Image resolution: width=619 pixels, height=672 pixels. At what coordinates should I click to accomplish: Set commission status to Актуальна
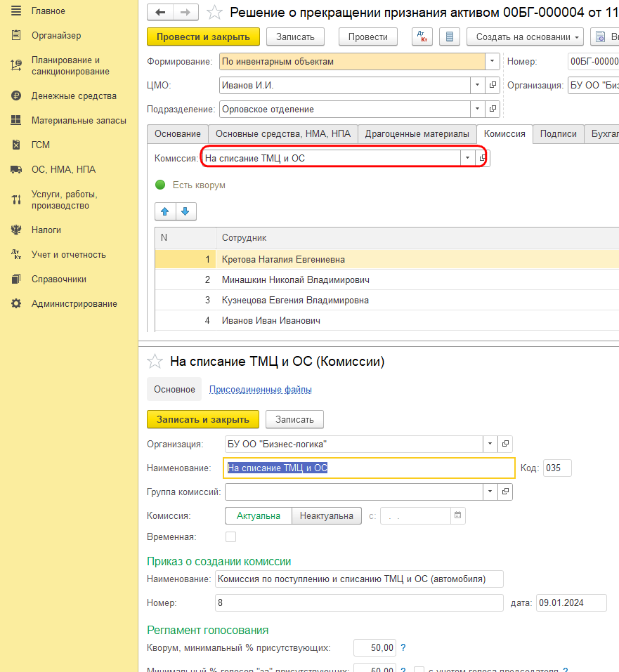point(259,515)
